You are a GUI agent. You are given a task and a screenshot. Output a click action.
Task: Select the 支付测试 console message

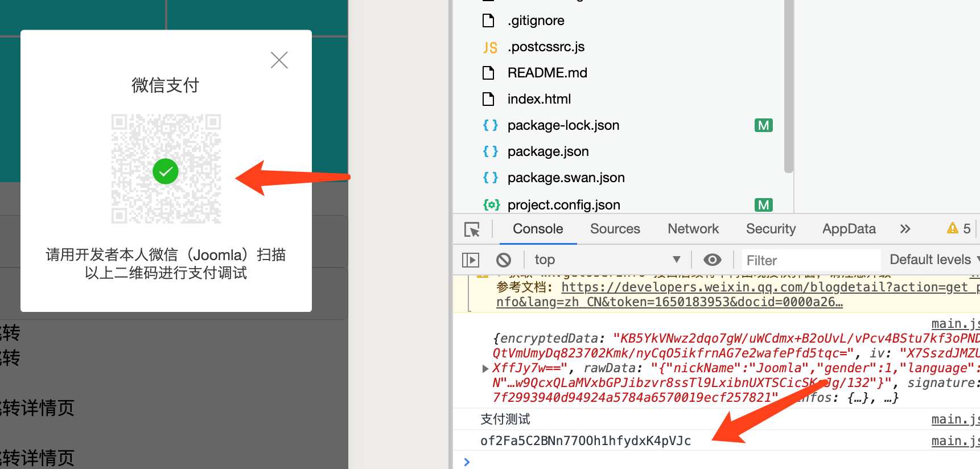(x=505, y=419)
